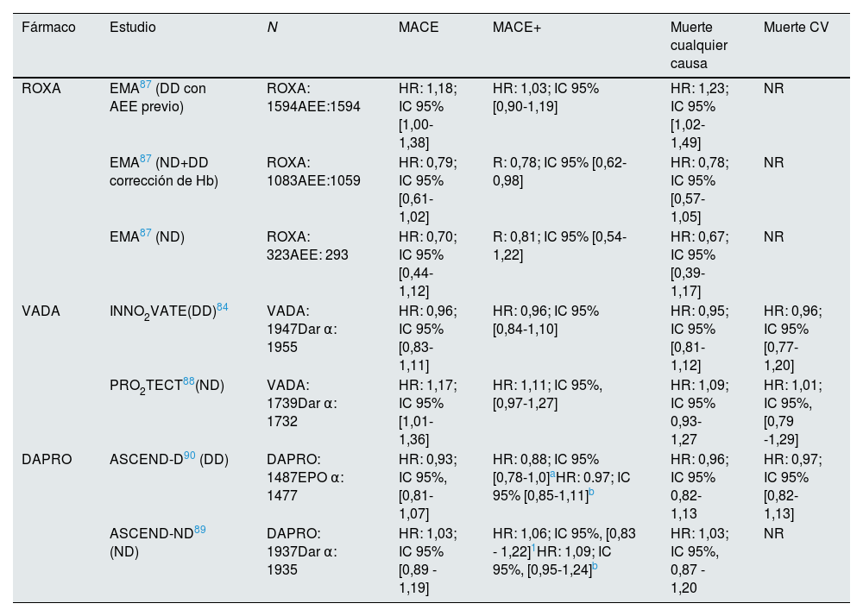Click footnote 'a' in ASCEND-D MACE+ cell
Image resolution: width=863 pixels, height=616 pixels.
coord(552,475)
